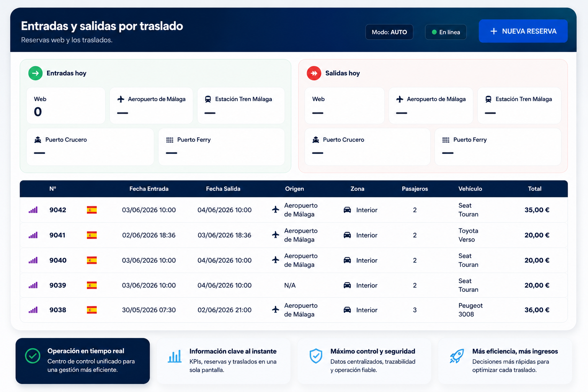Screen dimensions: 588x392
Task: Click the Spain flag in row 9039
Action: 92,285
